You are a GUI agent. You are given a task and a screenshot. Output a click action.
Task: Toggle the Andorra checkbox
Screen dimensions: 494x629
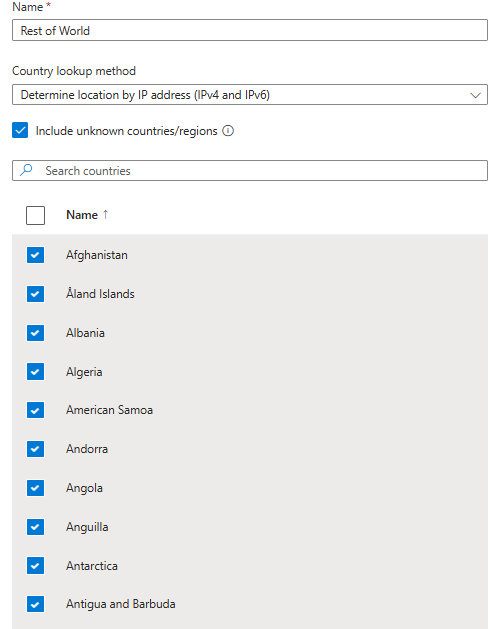[x=35, y=449]
